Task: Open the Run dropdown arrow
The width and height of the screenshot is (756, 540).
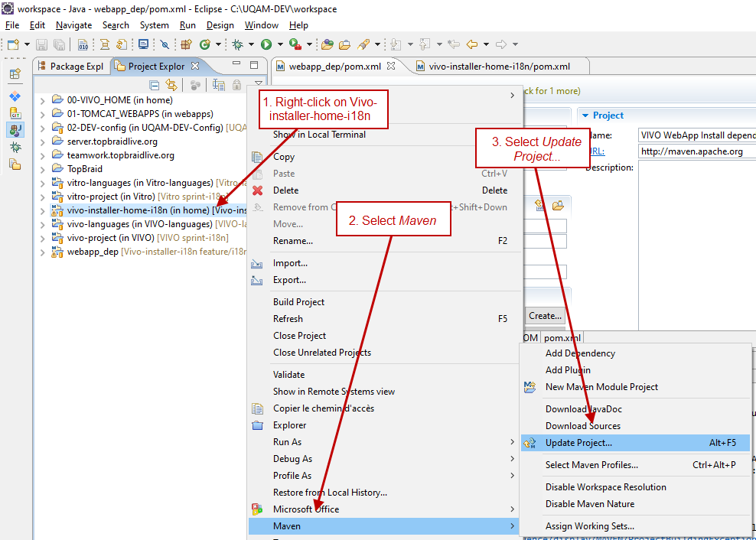Action: tap(280, 44)
